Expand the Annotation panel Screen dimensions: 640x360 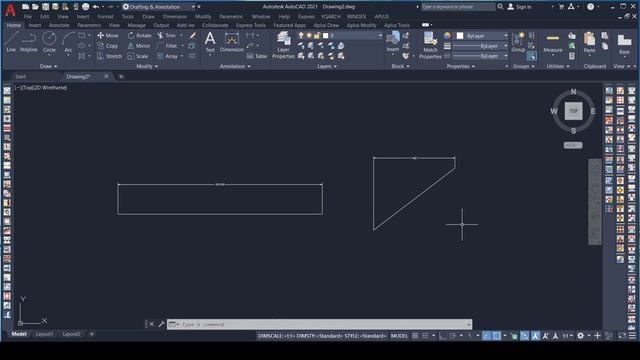tap(235, 66)
